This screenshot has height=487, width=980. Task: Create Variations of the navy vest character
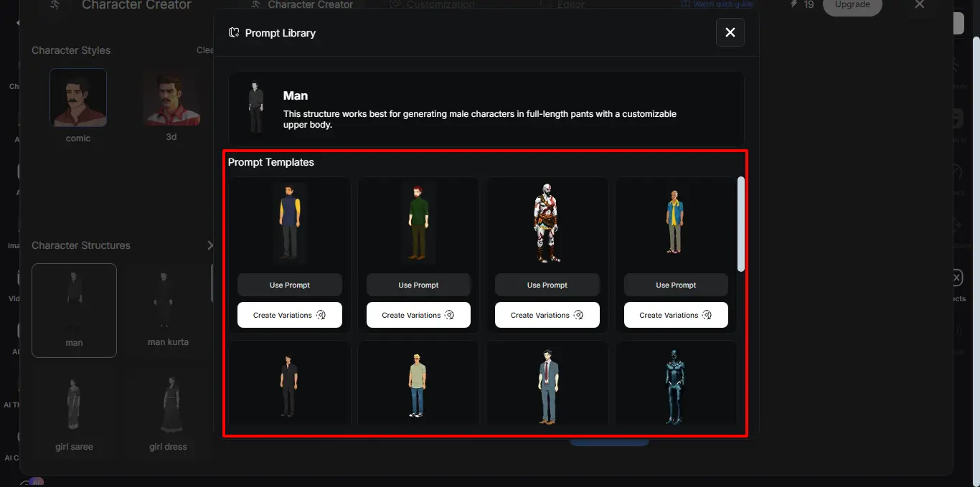click(290, 315)
